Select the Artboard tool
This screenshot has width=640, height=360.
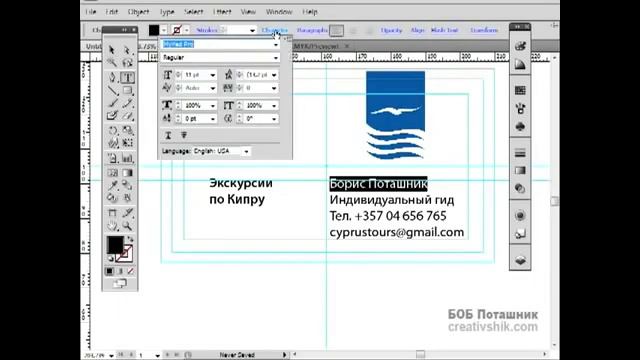(112, 213)
